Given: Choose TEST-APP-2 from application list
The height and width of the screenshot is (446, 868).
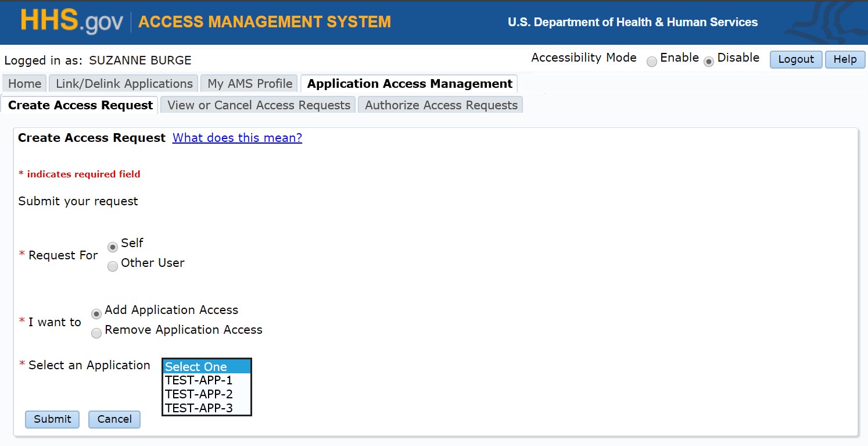Looking at the screenshot, I should pyautogui.click(x=199, y=394).
